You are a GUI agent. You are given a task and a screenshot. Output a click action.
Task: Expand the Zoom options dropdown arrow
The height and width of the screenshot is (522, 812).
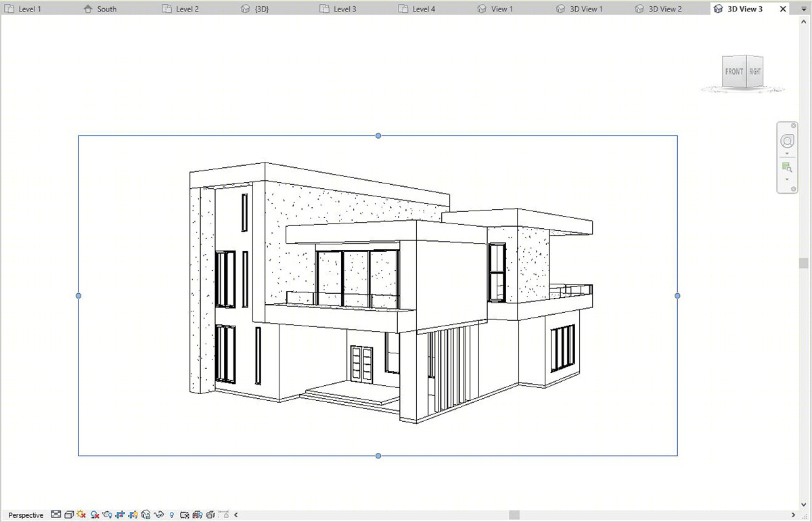point(787,179)
